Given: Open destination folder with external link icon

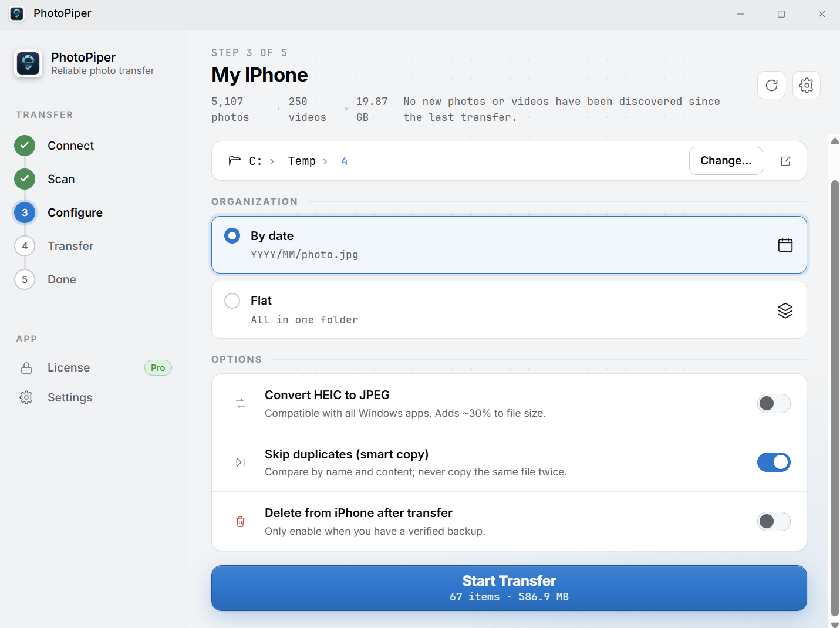Looking at the screenshot, I should (x=785, y=161).
